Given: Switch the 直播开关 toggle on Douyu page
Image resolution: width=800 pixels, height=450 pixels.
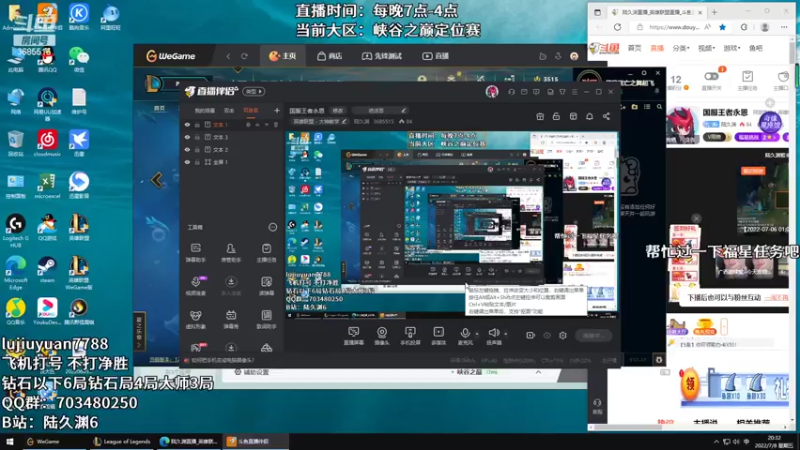Looking at the screenshot, I should (x=711, y=77).
